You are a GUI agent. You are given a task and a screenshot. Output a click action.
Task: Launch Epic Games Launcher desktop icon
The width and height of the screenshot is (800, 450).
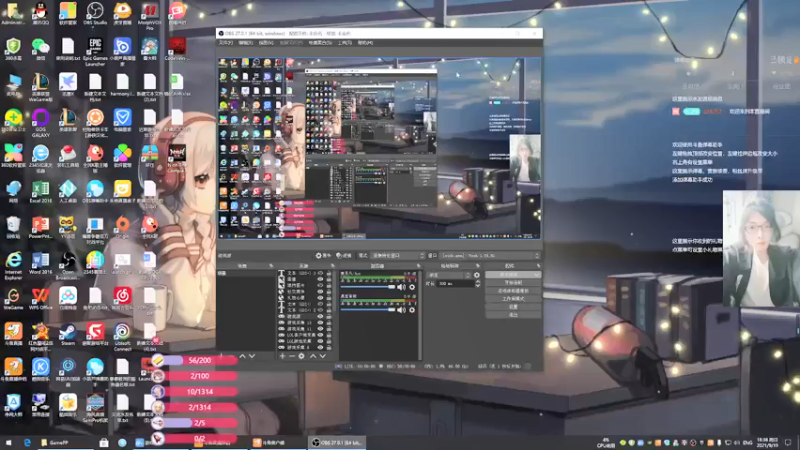point(95,51)
